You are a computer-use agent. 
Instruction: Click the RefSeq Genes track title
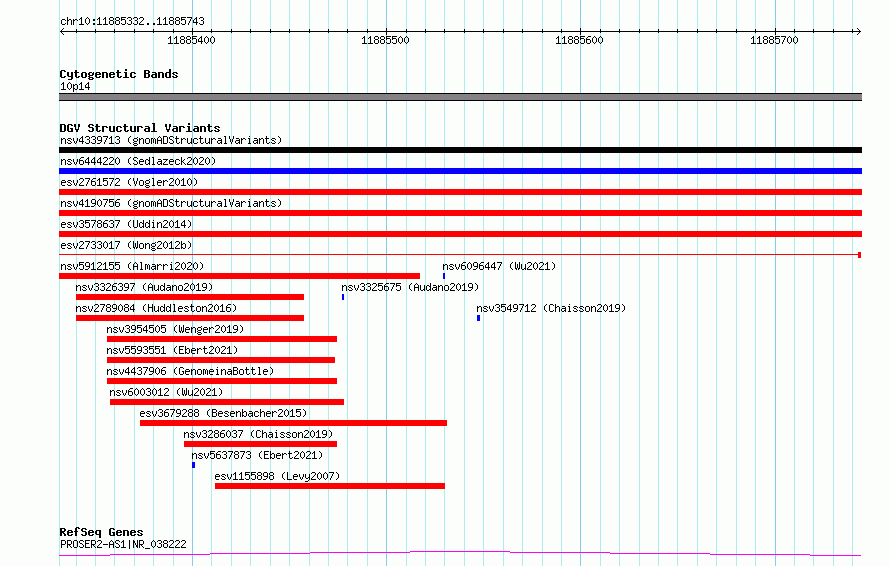point(101,532)
